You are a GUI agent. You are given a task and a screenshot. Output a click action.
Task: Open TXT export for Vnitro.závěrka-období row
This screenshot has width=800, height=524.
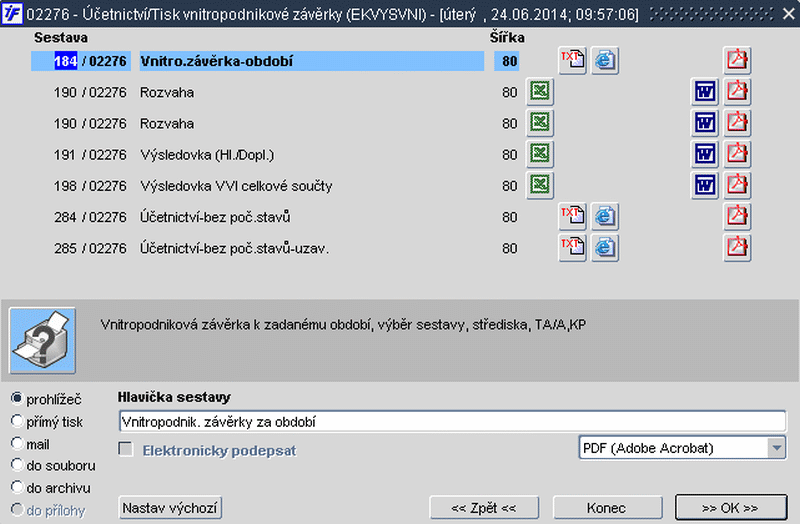pyautogui.click(x=572, y=61)
